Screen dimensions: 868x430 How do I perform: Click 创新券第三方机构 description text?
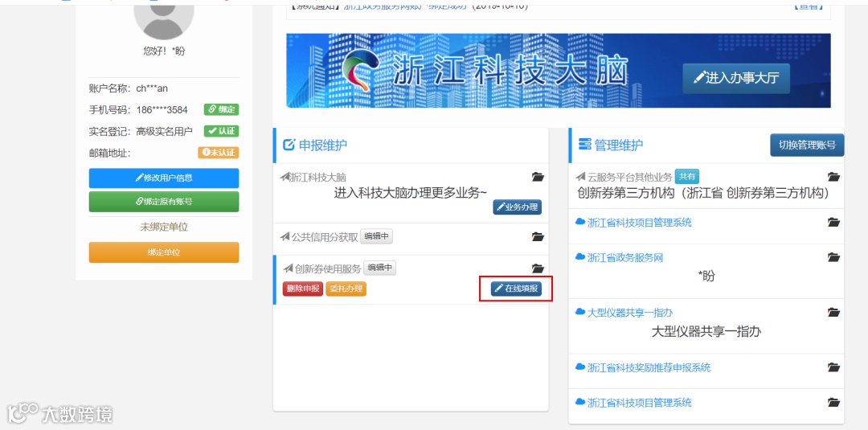(703, 193)
